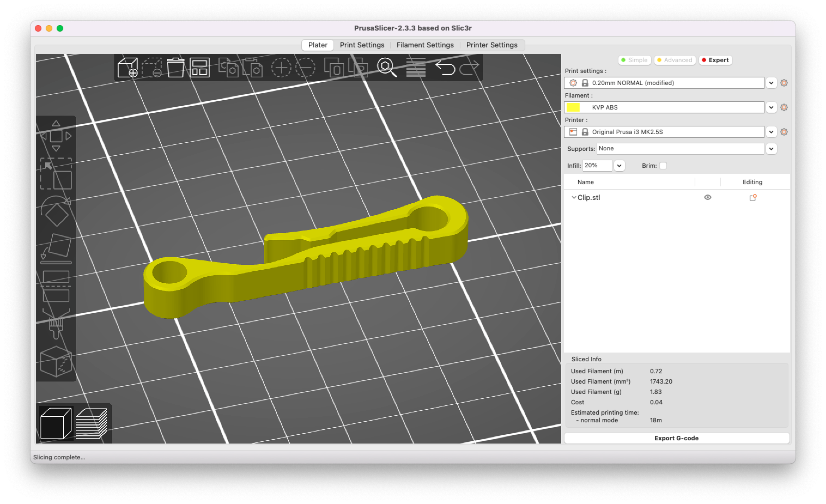Open the Print Settings tab
Viewport: 826px width, 504px height.
click(x=362, y=45)
